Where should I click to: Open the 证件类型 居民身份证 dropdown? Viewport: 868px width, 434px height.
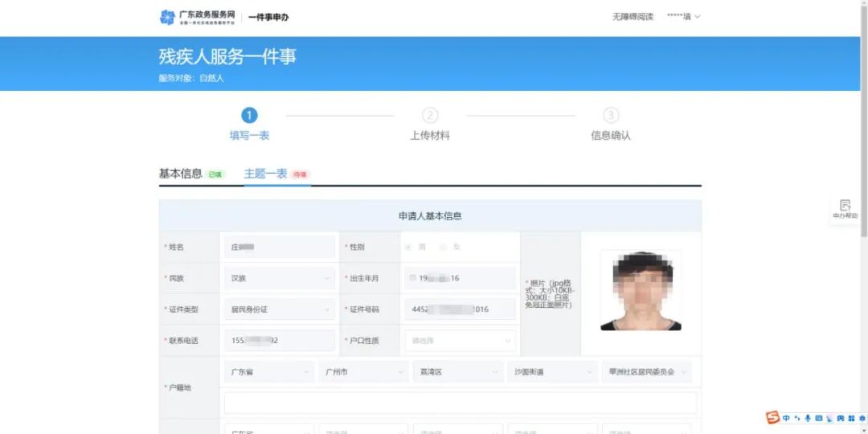(x=280, y=309)
